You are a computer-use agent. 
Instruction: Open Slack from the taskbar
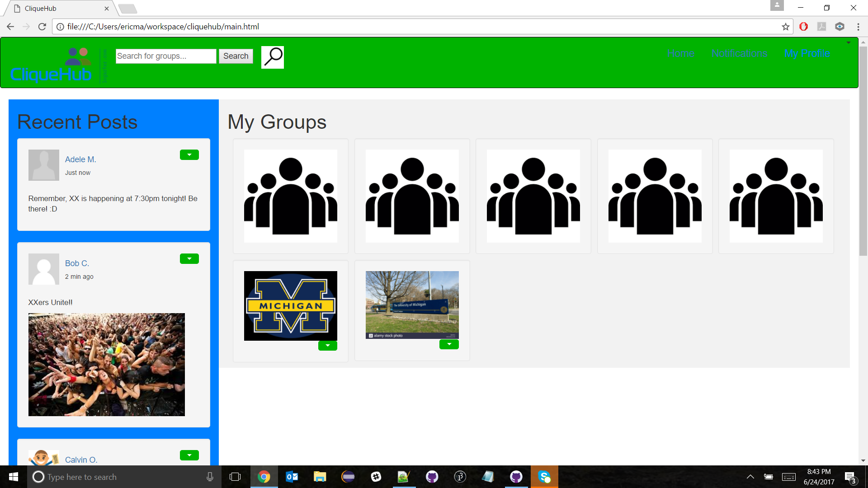[376, 477]
